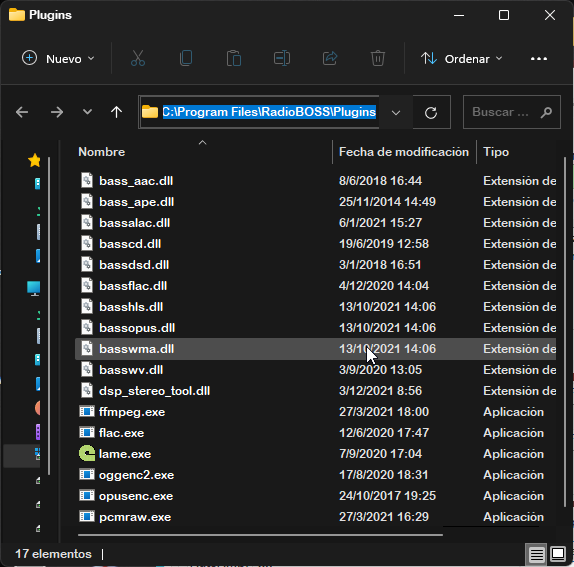Click the Plugins folder icon in title bar
This screenshot has height=567, width=574.
(x=16, y=15)
